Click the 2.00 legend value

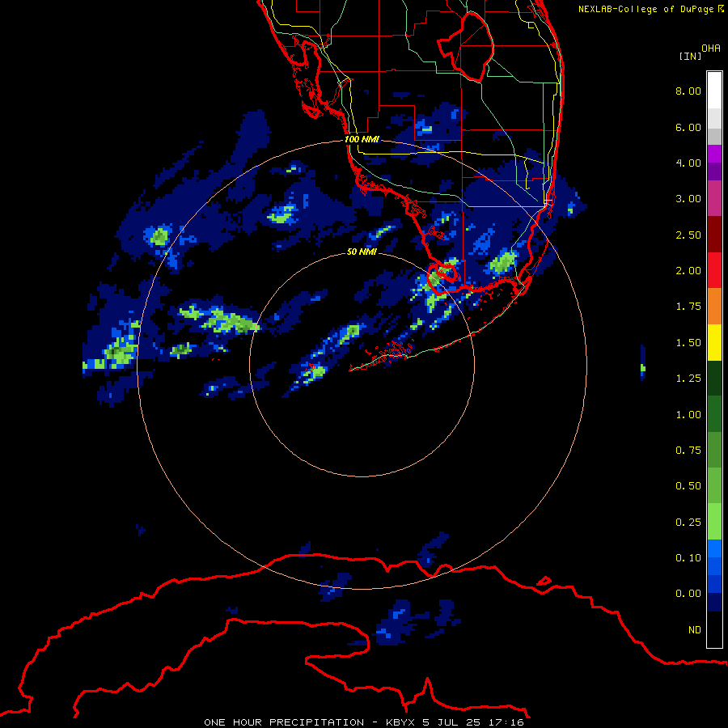[688, 271]
